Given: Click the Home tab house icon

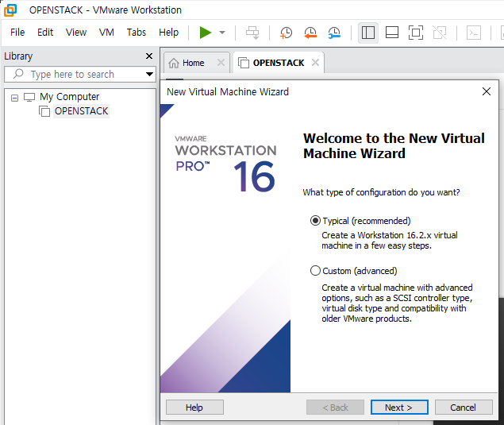Looking at the screenshot, I should [174, 63].
